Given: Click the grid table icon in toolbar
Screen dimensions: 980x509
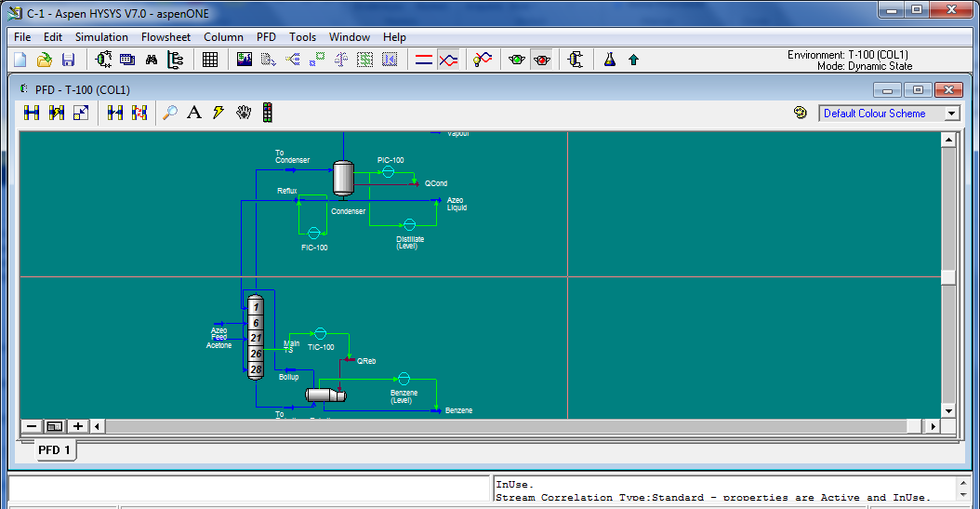Looking at the screenshot, I should [x=210, y=60].
